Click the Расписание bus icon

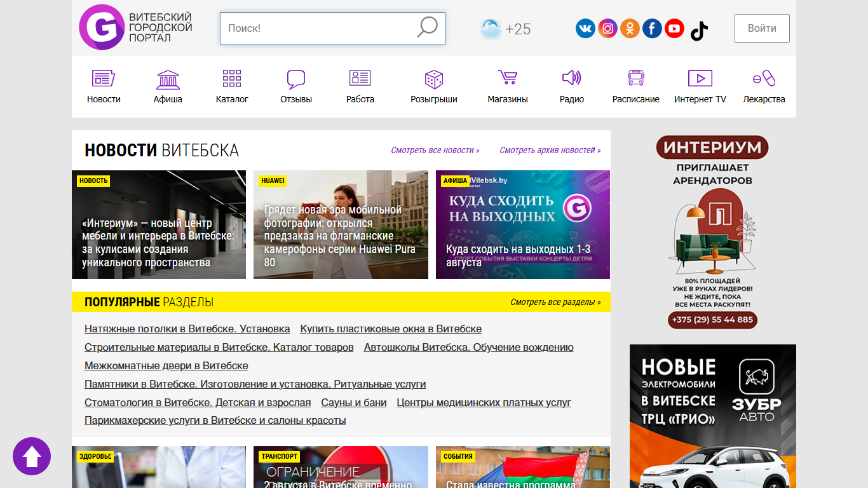636,78
